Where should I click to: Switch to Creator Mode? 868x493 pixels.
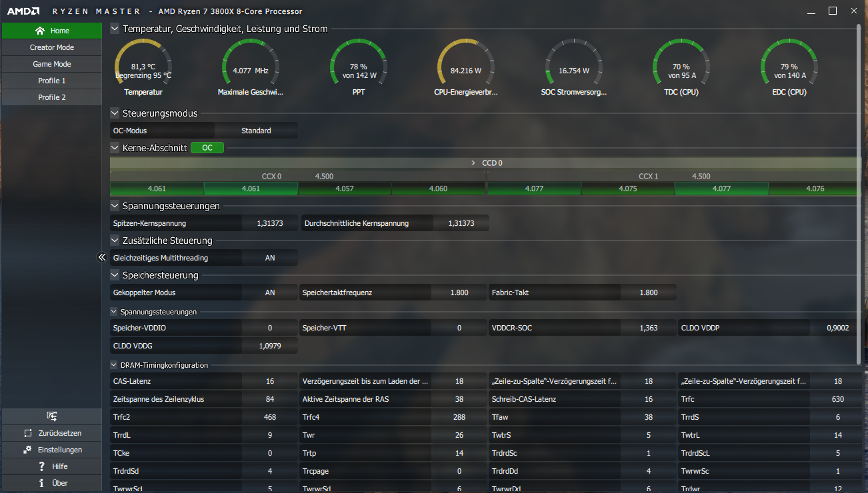pos(51,47)
